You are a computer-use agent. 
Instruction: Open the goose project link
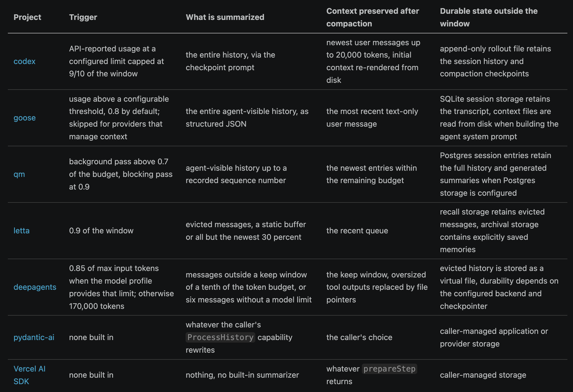pyautogui.click(x=24, y=118)
